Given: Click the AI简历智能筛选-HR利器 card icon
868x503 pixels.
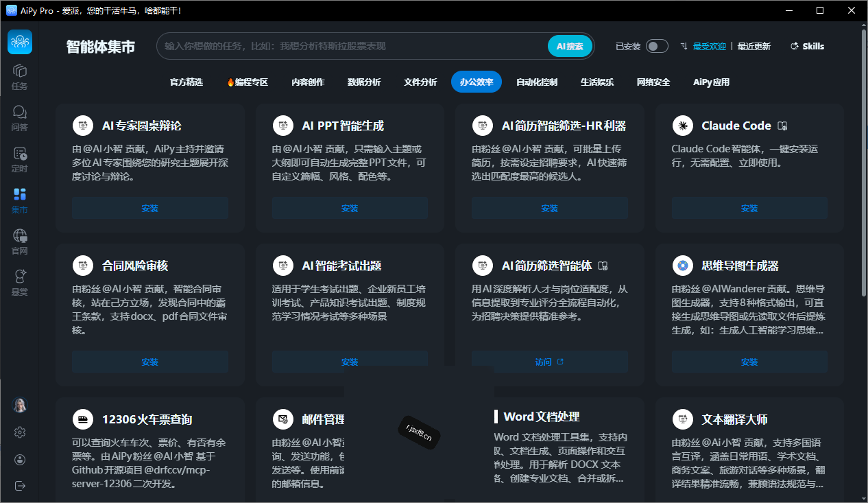Looking at the screenshot, I should click(482, 126).
